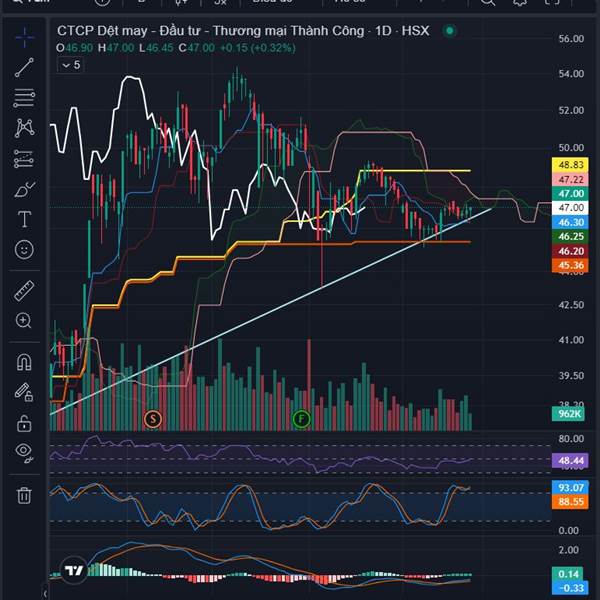The width and height of the screenshot is (600, 600).
Task: Click the purple 48.44 RSI value label
Action: pos(570,461)
